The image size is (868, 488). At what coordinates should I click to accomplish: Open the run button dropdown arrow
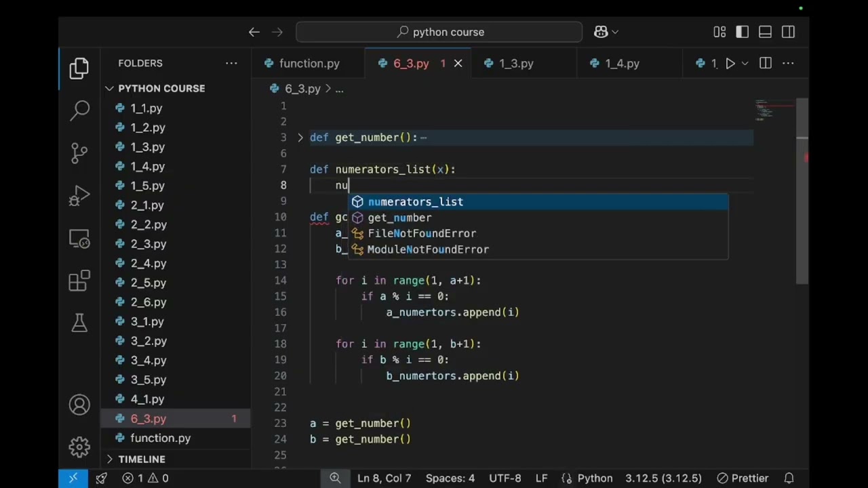745,63
